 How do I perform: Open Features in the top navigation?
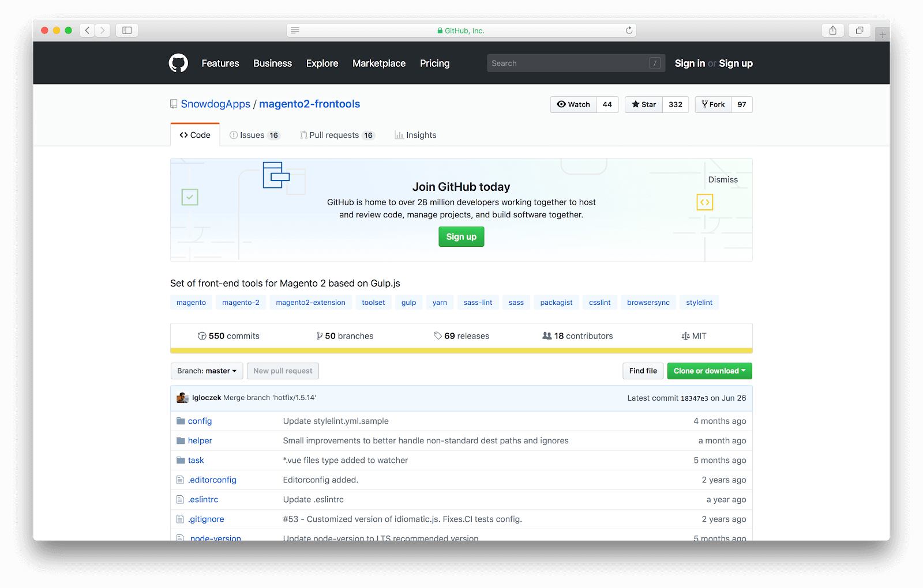point(220,63)
